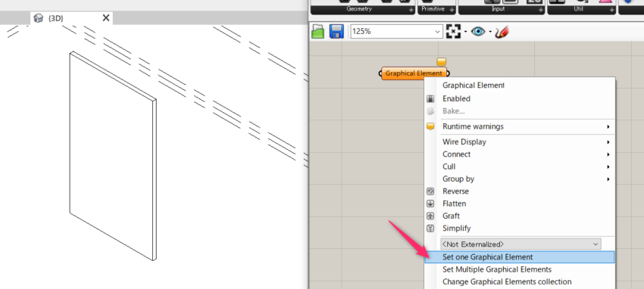Click the Reverse icon in the context menu

pyautogui.click(x=430, y=191)
